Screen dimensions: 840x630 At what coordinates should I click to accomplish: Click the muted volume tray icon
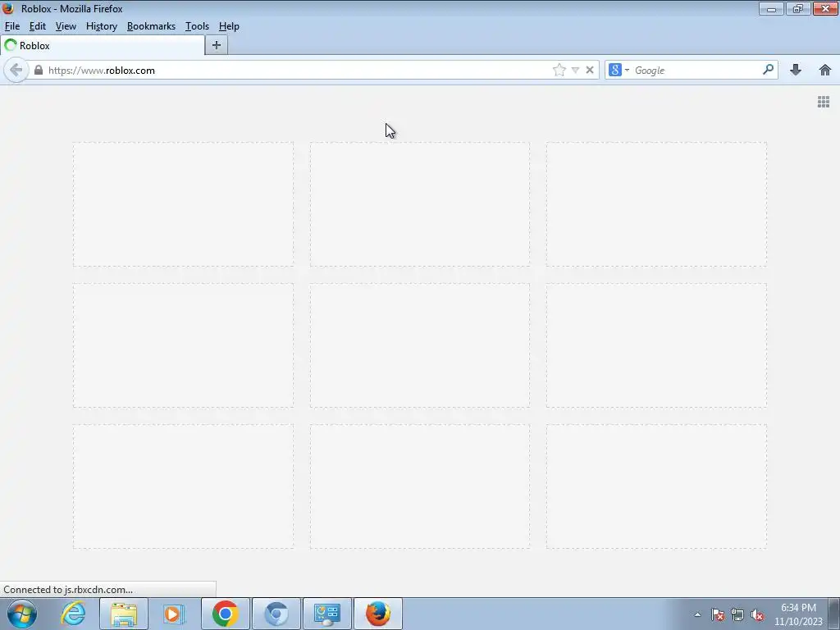click(757, 614)
